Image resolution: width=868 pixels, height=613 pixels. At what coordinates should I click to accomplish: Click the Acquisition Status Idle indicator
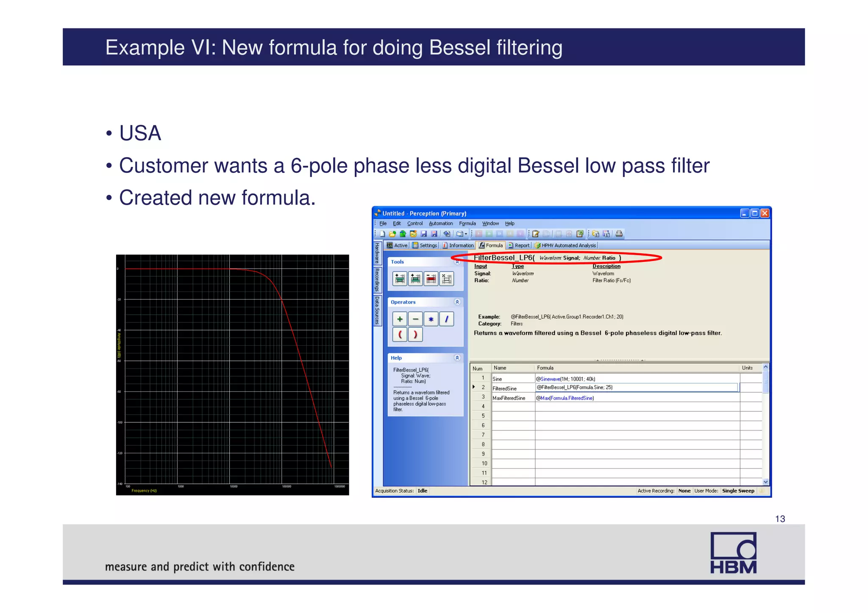click(x=422, y=491)
